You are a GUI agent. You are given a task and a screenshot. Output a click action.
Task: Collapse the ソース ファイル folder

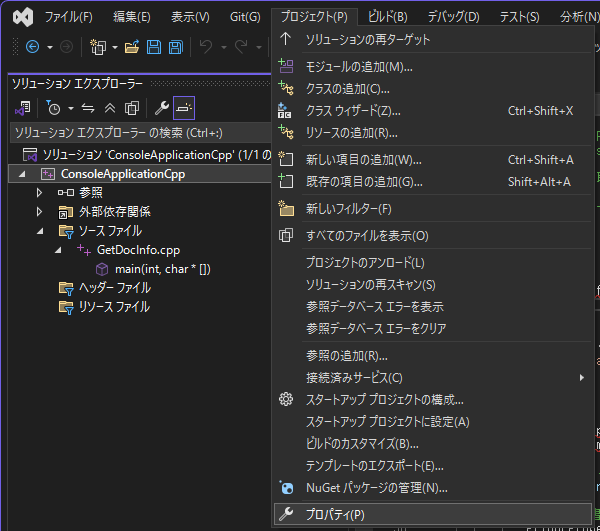(x=40, y=231)
